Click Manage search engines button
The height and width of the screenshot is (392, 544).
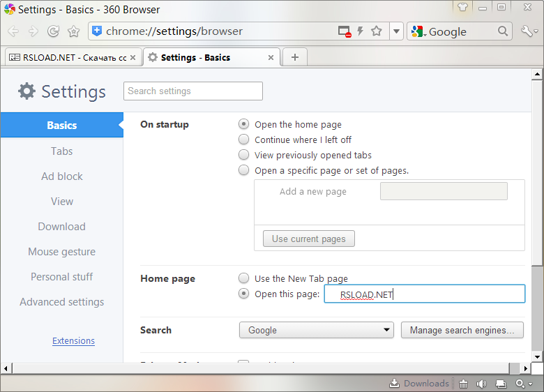462,330
